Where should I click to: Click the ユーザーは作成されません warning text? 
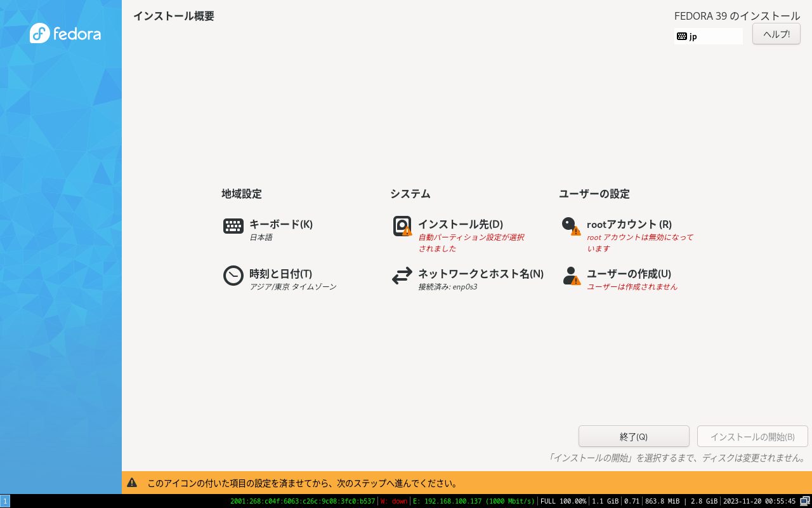(x=632, y=287)
